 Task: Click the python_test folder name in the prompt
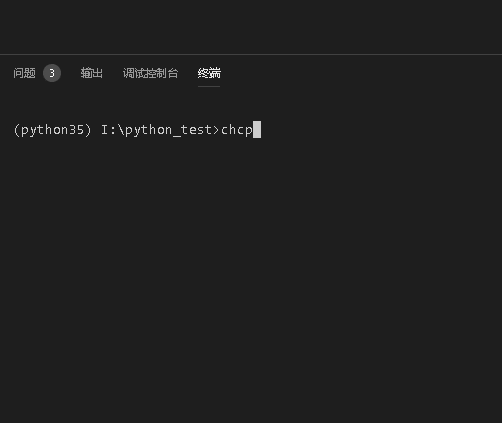[168, 130]
